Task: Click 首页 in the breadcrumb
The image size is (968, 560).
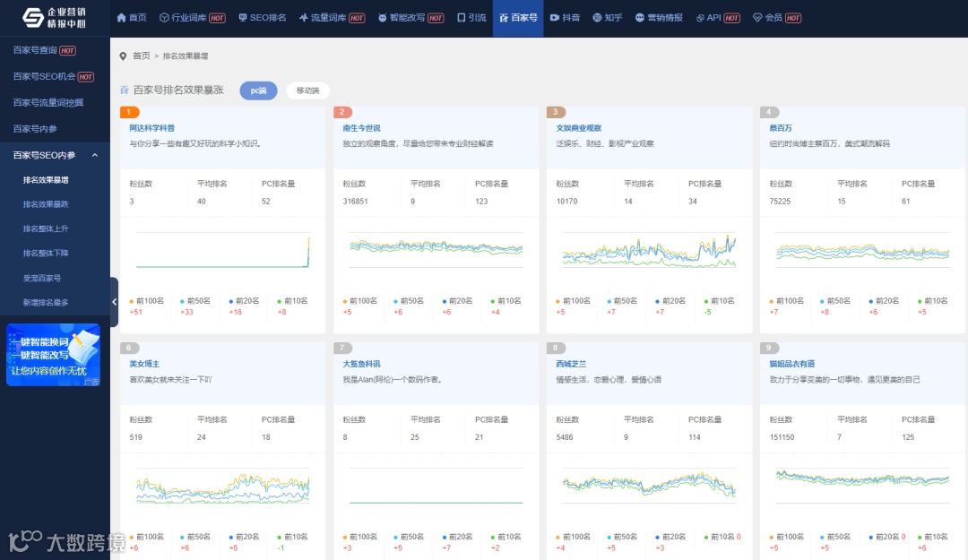Action: (142, 56)
